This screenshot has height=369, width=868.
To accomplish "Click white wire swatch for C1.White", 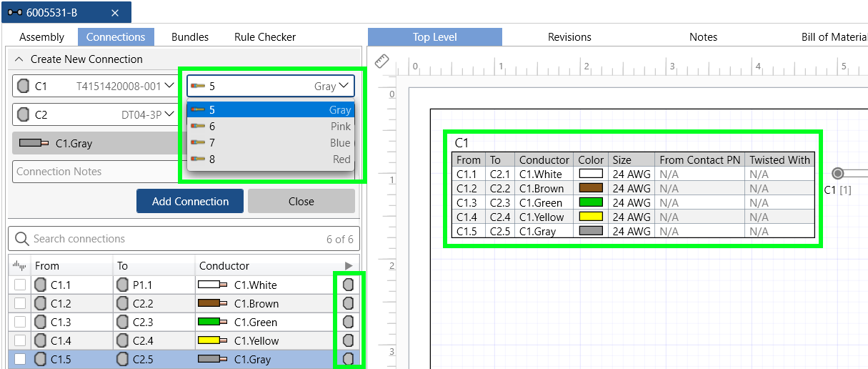I will [212, 285].
